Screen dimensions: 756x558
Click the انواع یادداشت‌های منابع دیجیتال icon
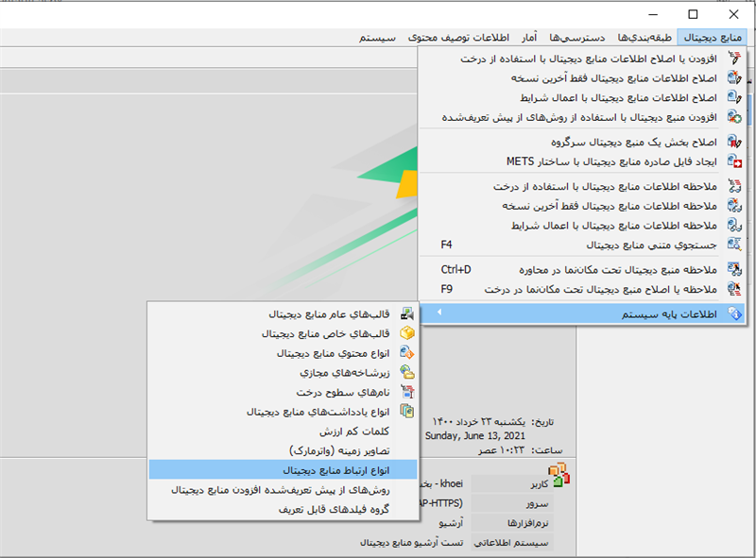(408, 412)
